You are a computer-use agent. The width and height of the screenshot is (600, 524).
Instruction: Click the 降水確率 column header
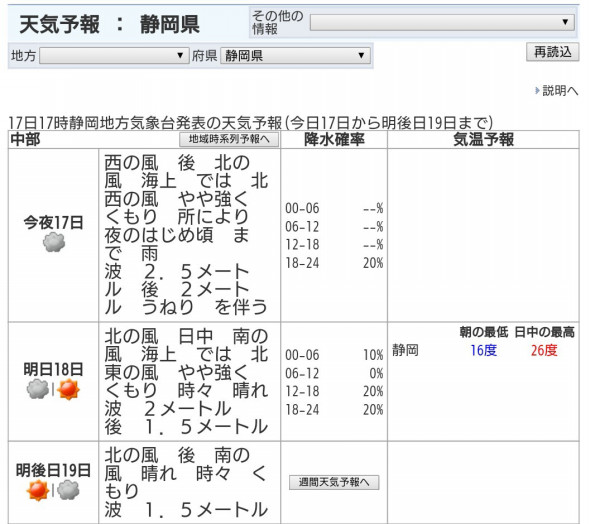(x=334, y=140)
